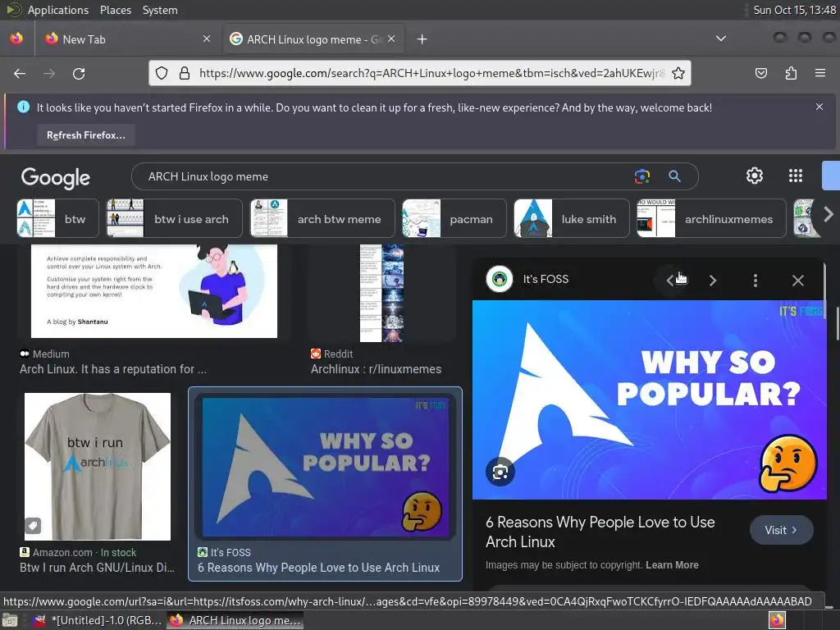The width and height of the screenshot is (840, 630).
Task: Switch to ARCH Linux logo meme tab
Action: 313,39
